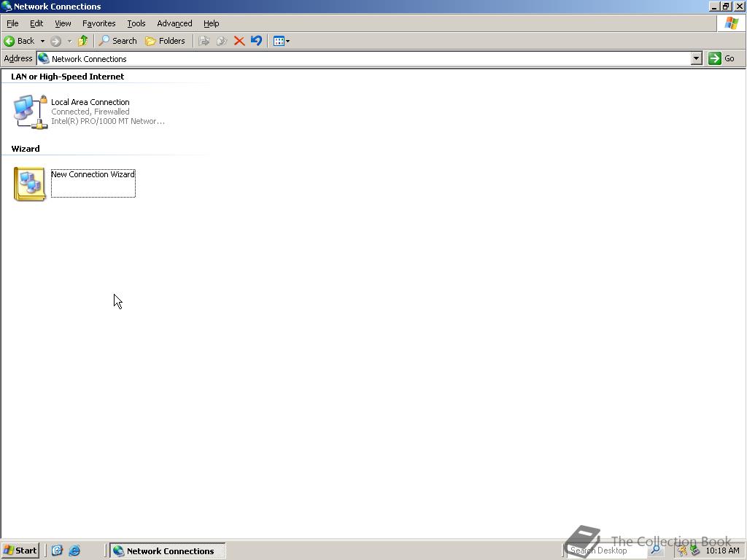Click the green Go button
This screenshot has height=560, width=747.
click(x=721, y=58)
